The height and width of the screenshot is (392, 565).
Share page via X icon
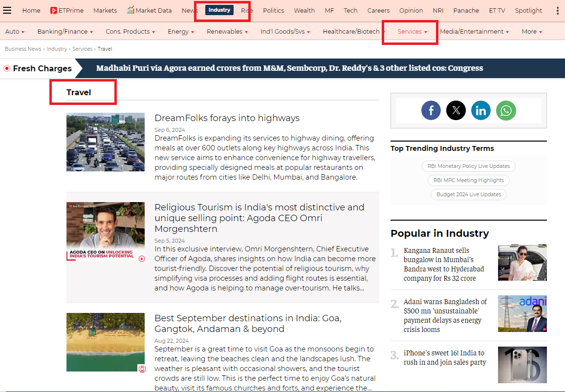[456, 111]
